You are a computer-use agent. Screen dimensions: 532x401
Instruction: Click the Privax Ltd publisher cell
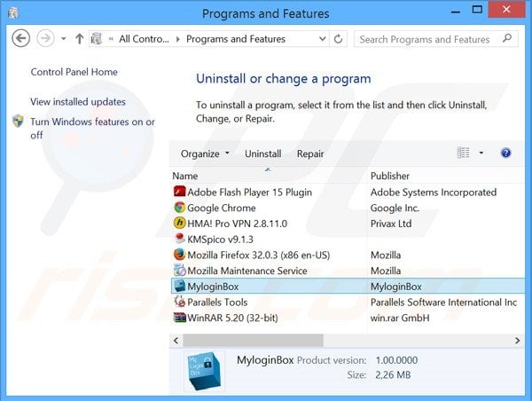391,224
